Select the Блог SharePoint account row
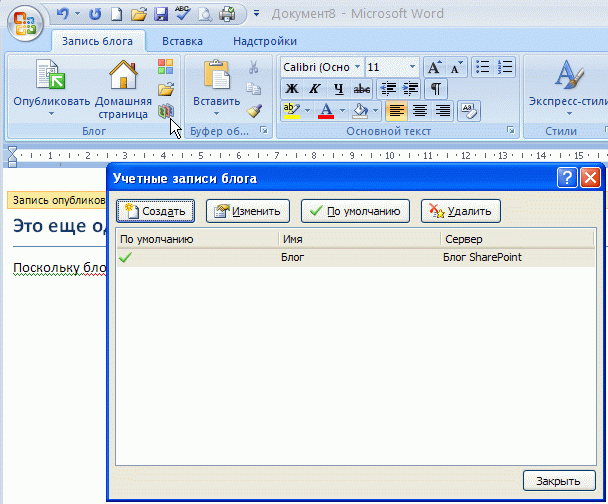This screenshot has height=504, width=608. [355, 257]
